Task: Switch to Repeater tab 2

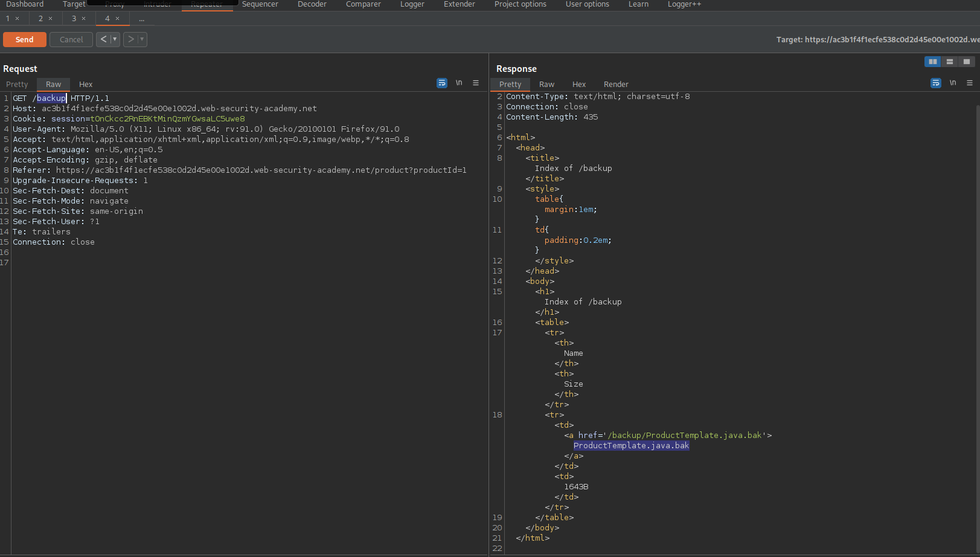Action: tap(41, 18)
